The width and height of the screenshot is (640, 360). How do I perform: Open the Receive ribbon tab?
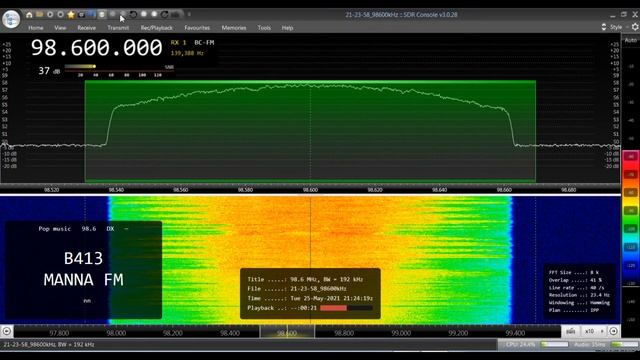(87, 28)
